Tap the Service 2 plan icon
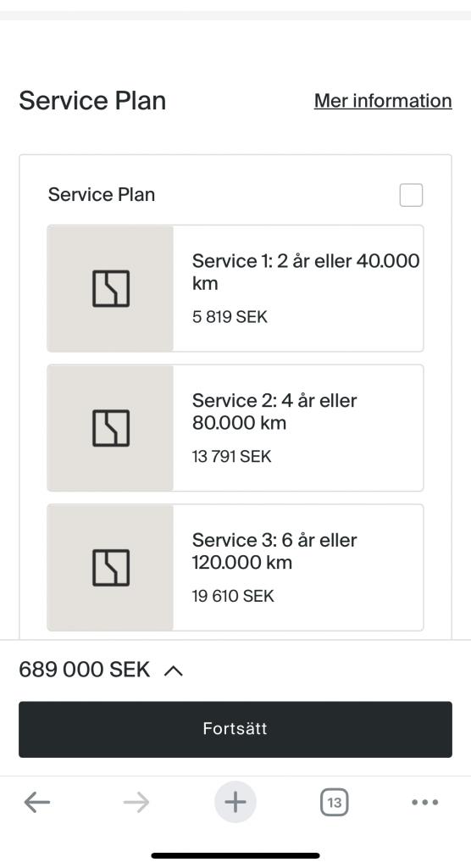 pyautogui.click(x=111, y=428)
